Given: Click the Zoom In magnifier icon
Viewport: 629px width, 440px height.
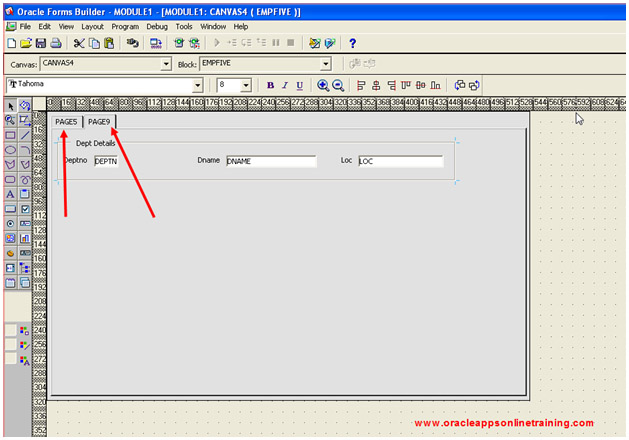Looking at the screenshot, I should point(323,85).
